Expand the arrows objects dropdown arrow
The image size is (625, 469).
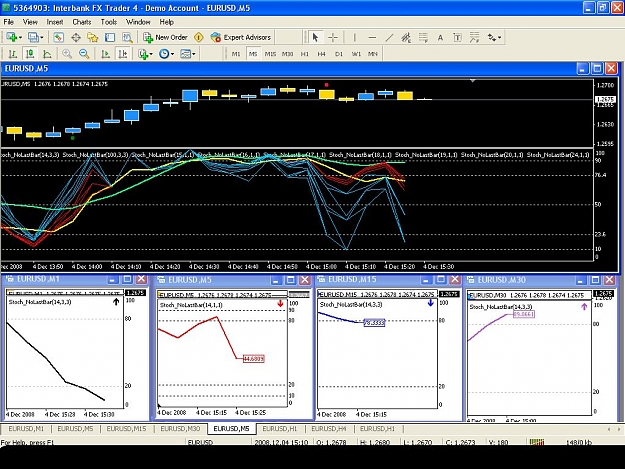[499, 37]
